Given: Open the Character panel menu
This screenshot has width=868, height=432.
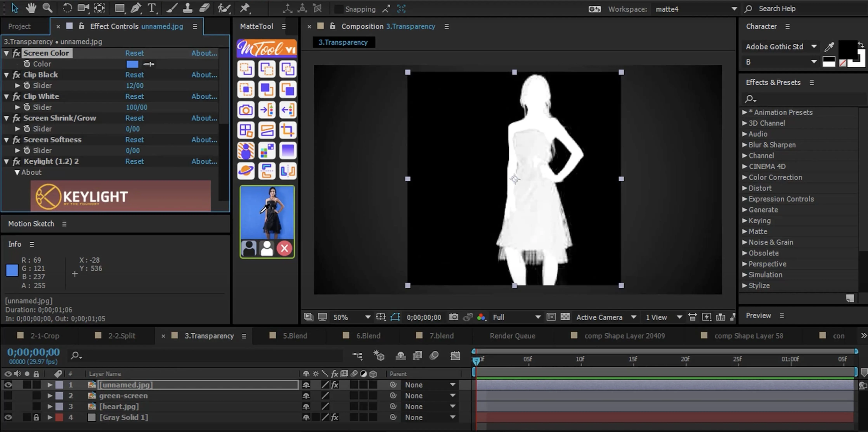Looking at the screenshot, I should (787, 27).
